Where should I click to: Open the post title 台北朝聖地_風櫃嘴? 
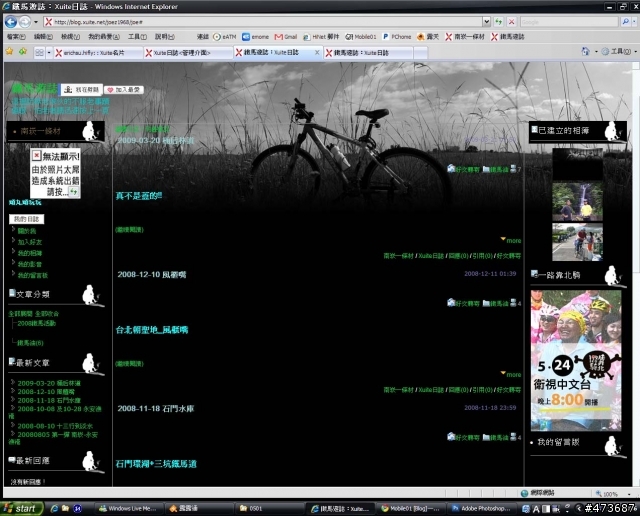tap(152, 330)
